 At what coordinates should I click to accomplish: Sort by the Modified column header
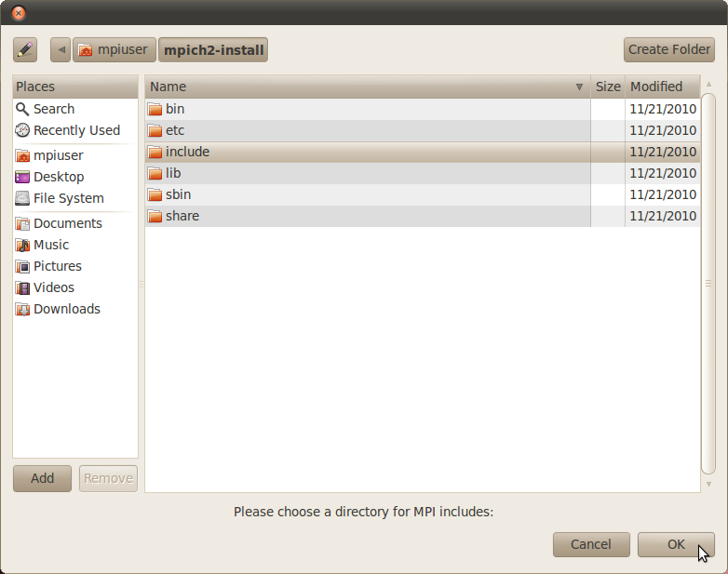pyautogui.click(x=662, y=87)
